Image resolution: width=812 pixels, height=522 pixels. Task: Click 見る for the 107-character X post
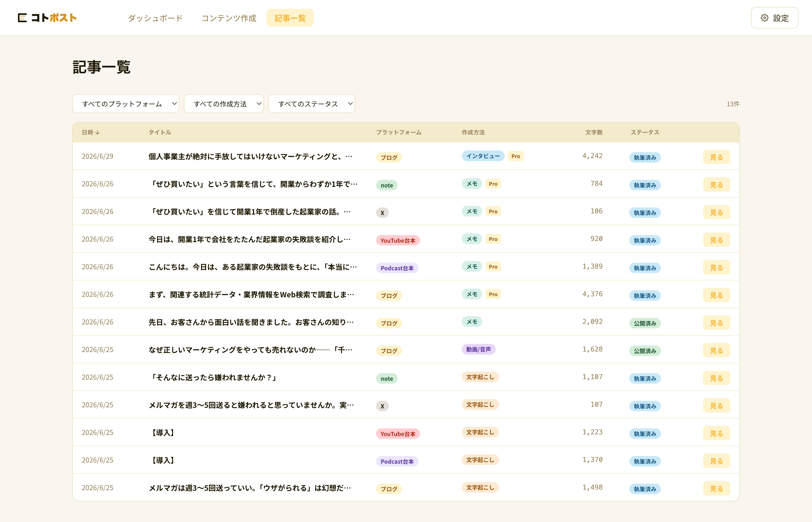coord(716,406)
